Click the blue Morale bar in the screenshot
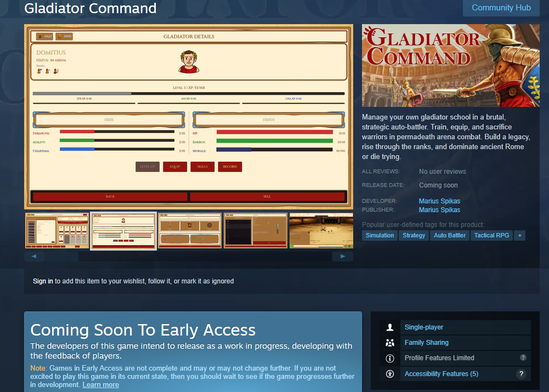The height and width of the screenshot is (392, 549). click(x=274, y=150)
